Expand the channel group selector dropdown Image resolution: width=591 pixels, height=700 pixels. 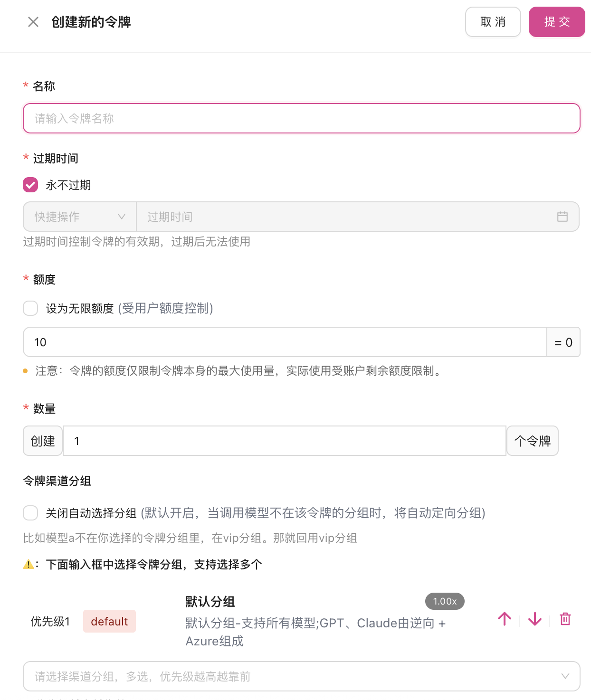pos(302,676)
